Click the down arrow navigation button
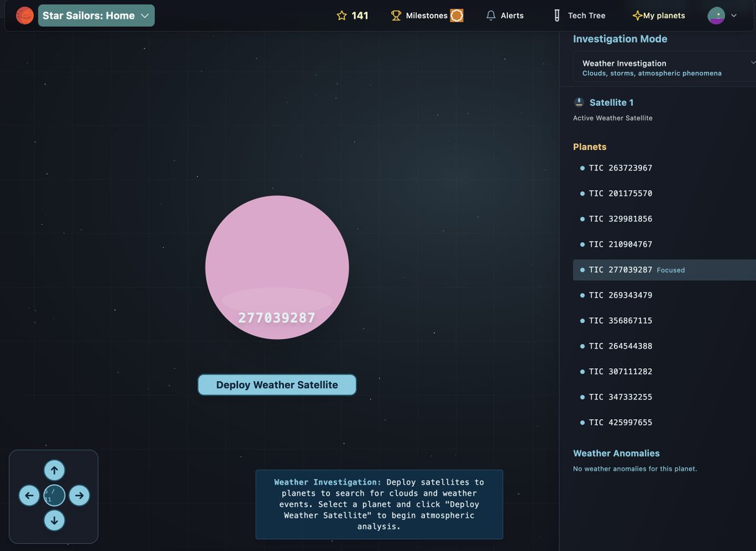 click(54, 521)
